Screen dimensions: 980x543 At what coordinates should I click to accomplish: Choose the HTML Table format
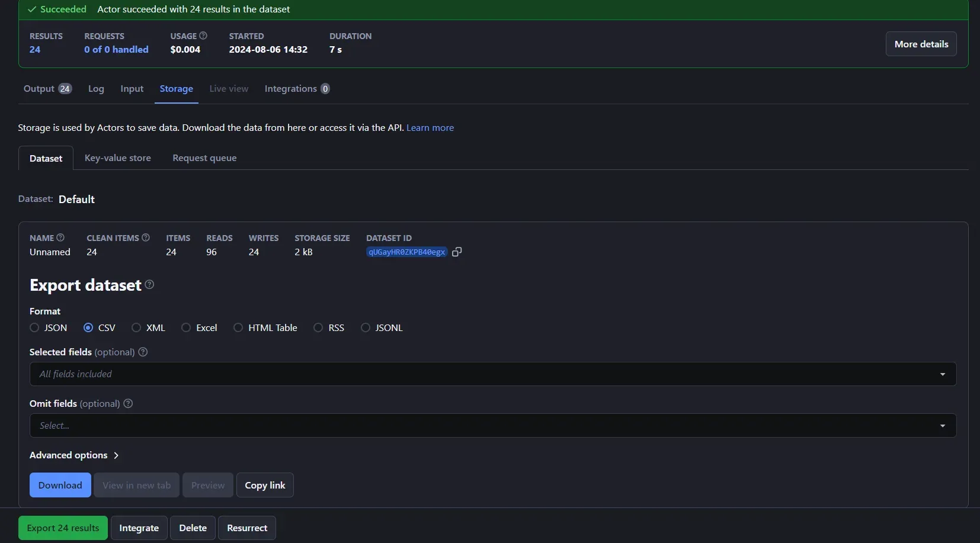[238, 327]
